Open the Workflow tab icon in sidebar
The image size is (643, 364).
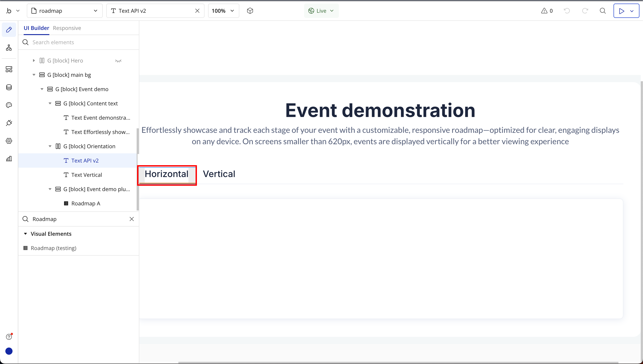(9, 47)
